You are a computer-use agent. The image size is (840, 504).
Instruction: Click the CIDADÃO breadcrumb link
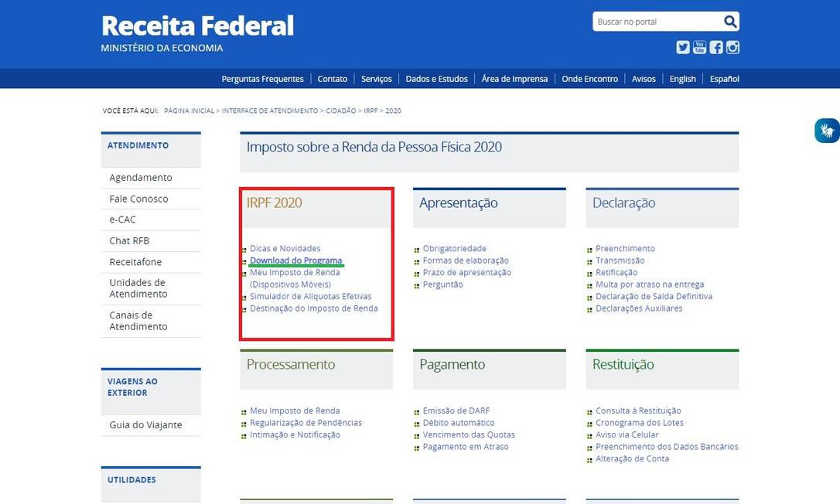coord(340,111)
